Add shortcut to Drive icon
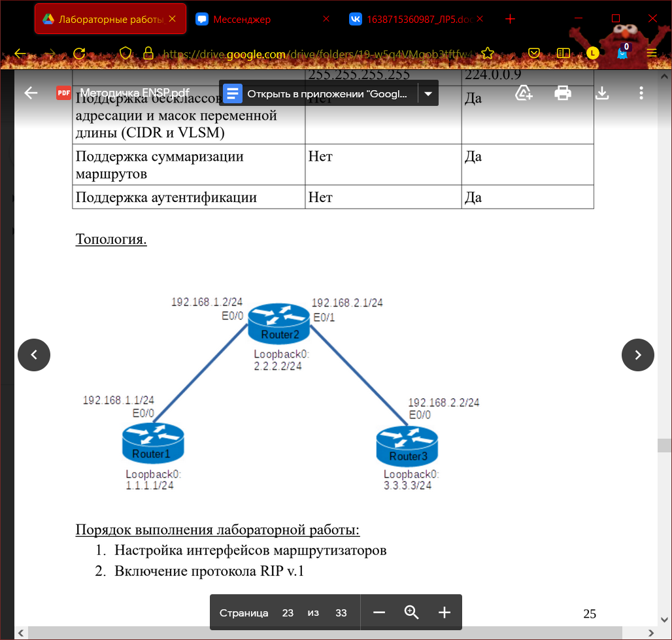Screen dimensions: 672x640 pyautogui.click(x=524, y=93)
